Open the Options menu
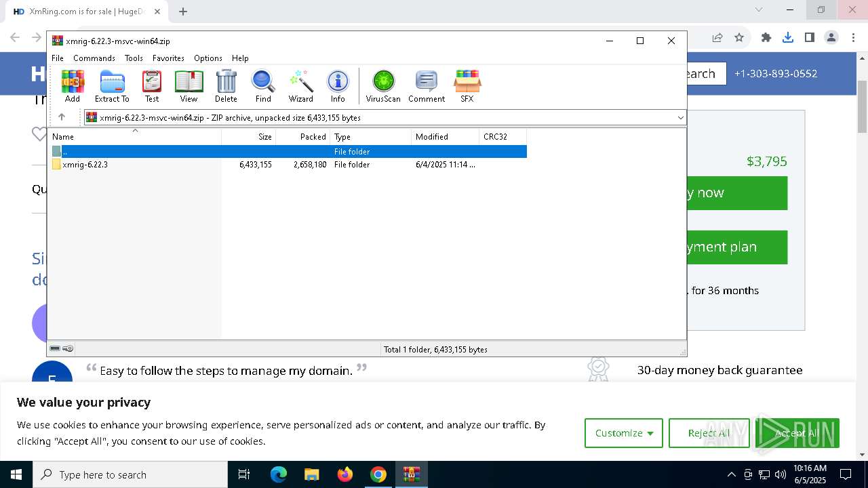 pos(208,58)
